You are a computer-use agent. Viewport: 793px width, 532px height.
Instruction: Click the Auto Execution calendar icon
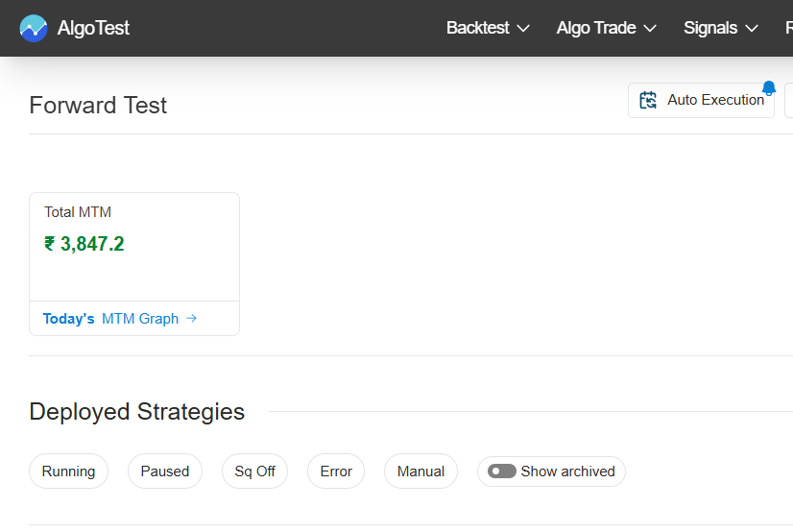coord(649,100)
